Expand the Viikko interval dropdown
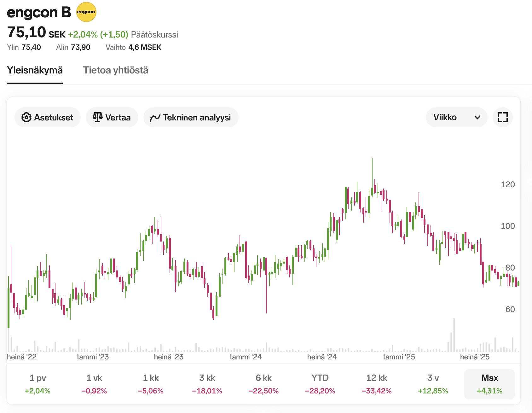The image size is (532, 413). 456,117
